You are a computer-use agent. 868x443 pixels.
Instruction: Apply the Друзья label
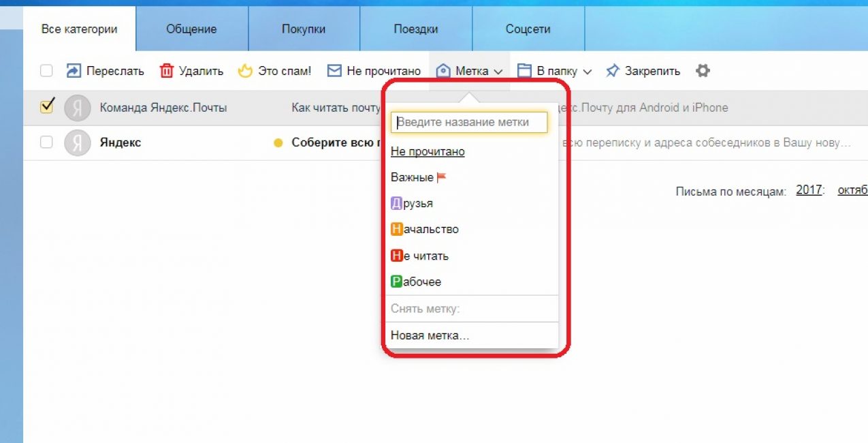412,203
